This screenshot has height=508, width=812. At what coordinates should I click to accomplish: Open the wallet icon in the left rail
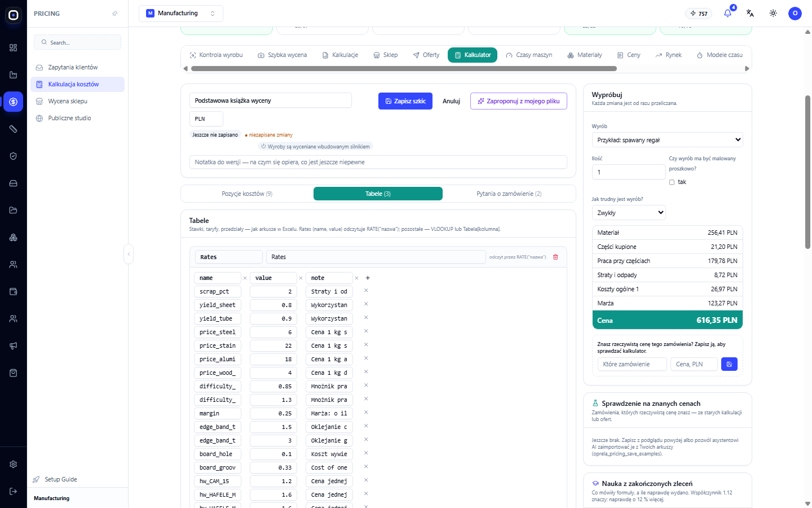(14, 292)
